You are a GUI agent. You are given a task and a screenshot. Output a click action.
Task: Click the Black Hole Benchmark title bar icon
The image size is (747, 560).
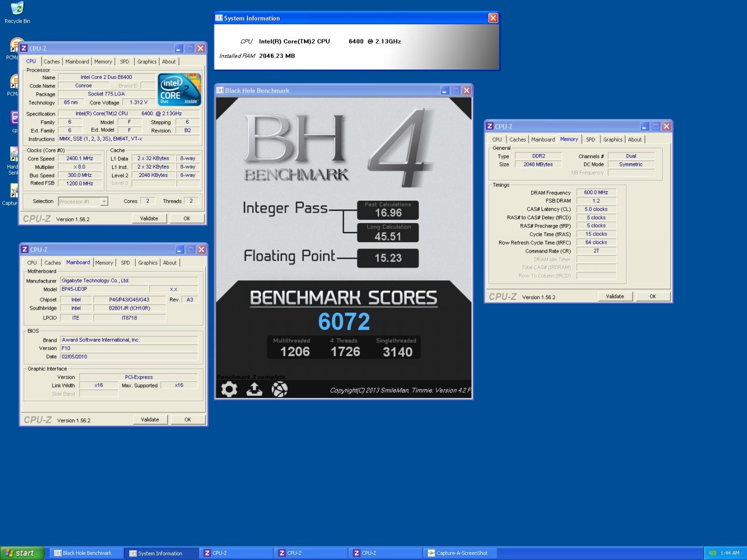click(x=220, y=90)
